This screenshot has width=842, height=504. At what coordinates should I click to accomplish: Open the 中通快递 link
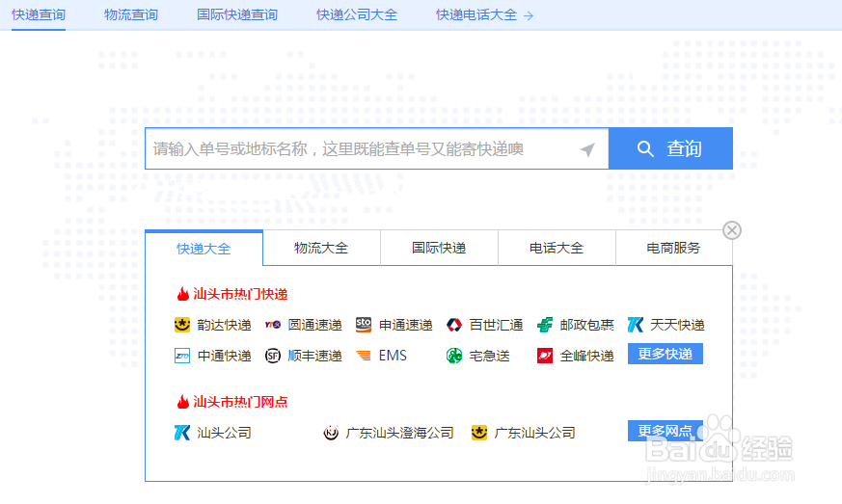point(225,356)
